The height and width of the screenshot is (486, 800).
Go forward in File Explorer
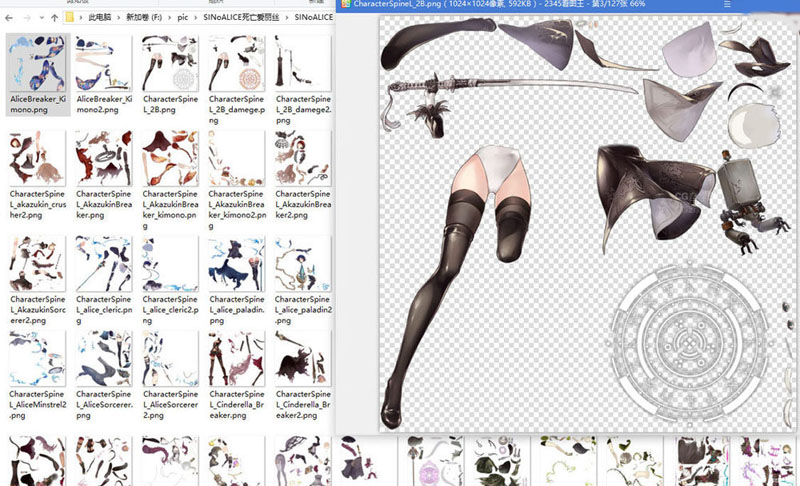[x=27, y=17]
